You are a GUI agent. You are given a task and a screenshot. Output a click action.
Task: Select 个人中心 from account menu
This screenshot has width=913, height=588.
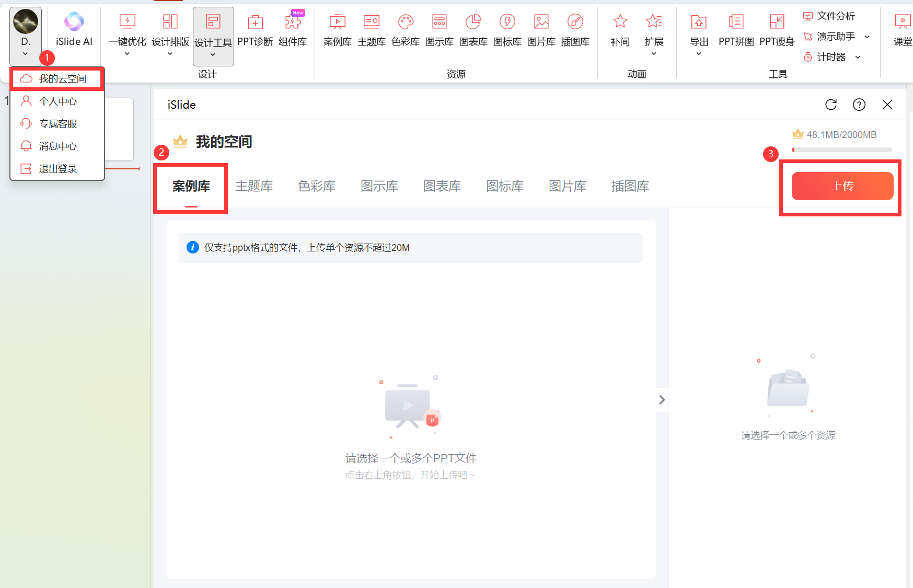click(x=57, y=101)
